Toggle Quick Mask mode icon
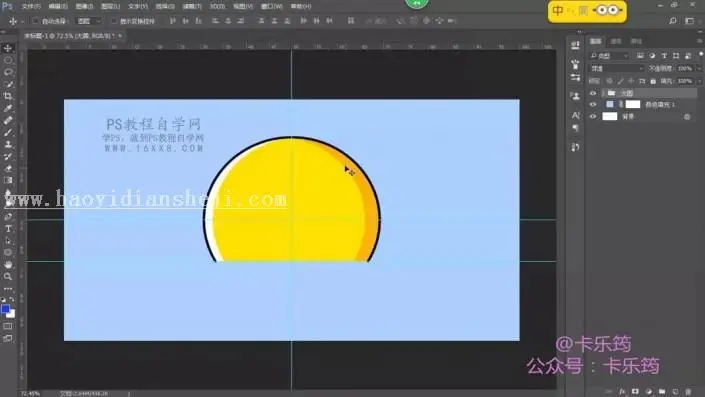The image size is (705, 397). tap(8, 326)
